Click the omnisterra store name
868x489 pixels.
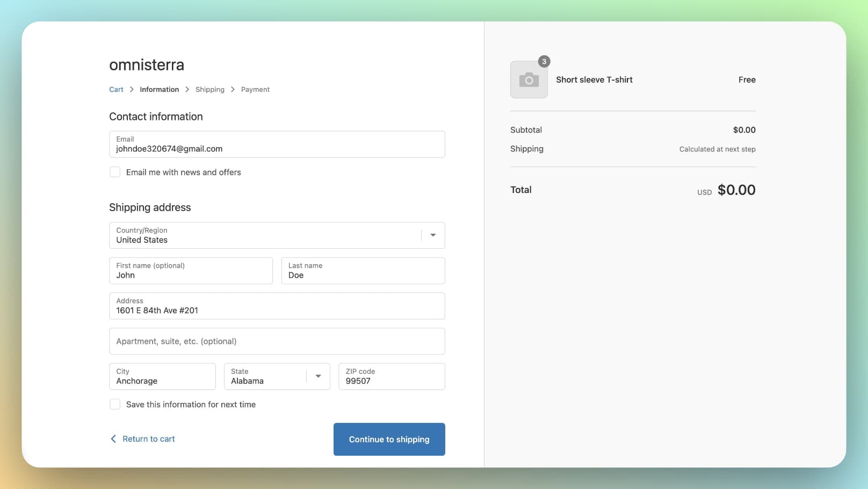point(146,64)
